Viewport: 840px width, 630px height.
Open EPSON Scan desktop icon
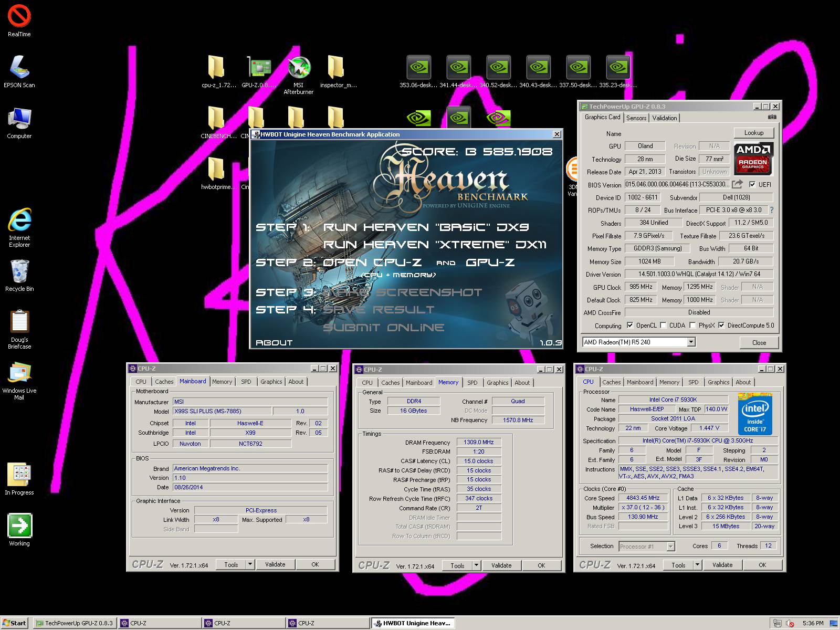(19, 71)
